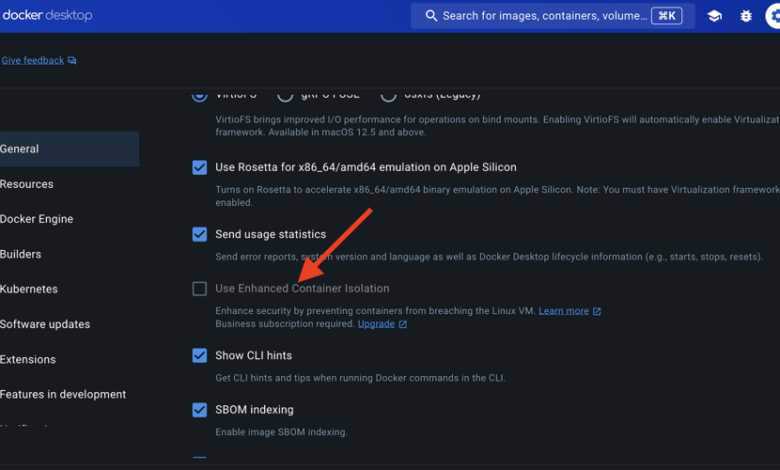780x470 pixels.
Task: Uncheck Show CLI hints
Action: click(x=199, y=356)
